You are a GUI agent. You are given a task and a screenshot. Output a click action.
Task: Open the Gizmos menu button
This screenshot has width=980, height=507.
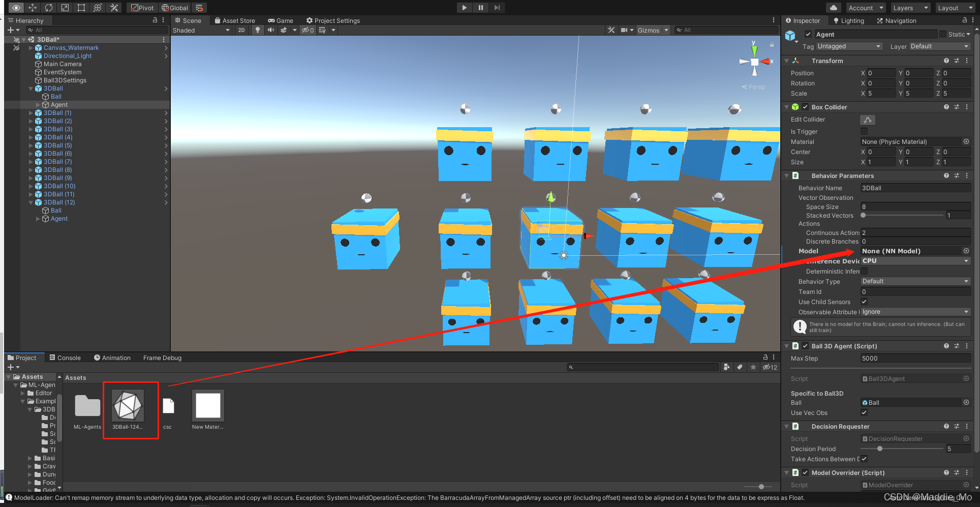pyautogui.click(x=649, y=30)
